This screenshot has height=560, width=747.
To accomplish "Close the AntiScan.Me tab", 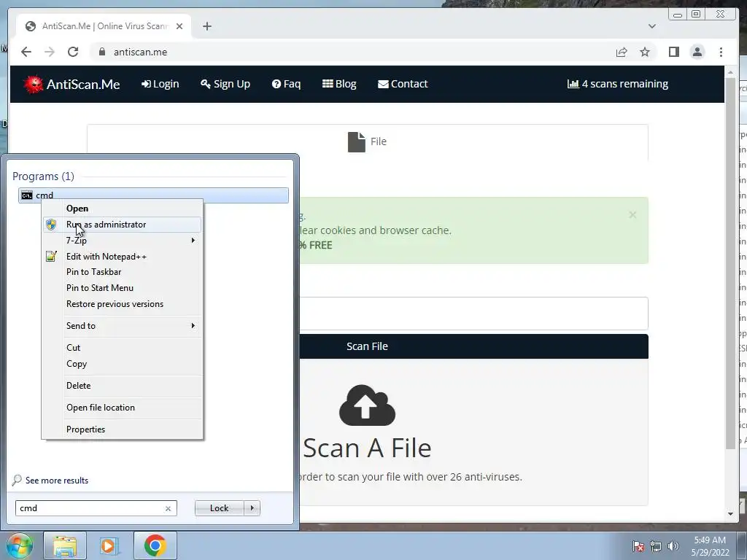I will pyautogui.click(x=179, y=26).
